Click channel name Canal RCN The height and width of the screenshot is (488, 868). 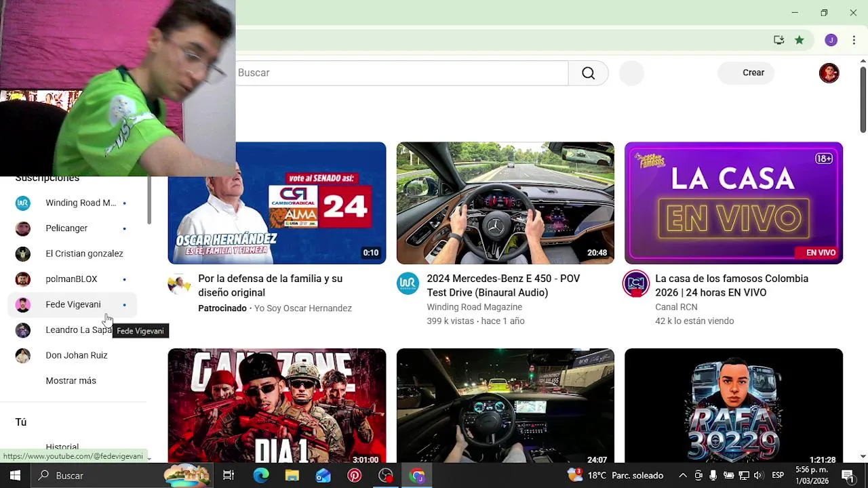click(x=676, y=307)
